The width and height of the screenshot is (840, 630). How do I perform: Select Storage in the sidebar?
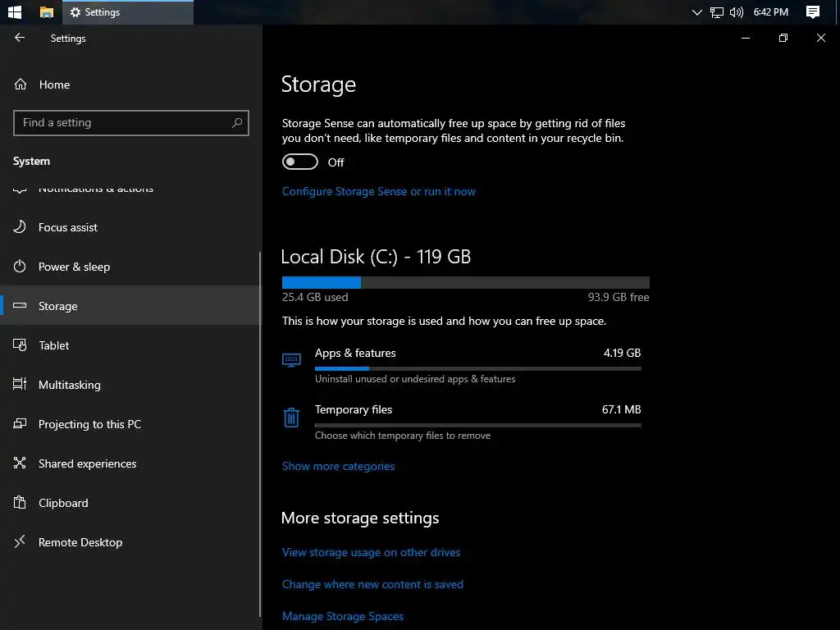tap(130, 305)
